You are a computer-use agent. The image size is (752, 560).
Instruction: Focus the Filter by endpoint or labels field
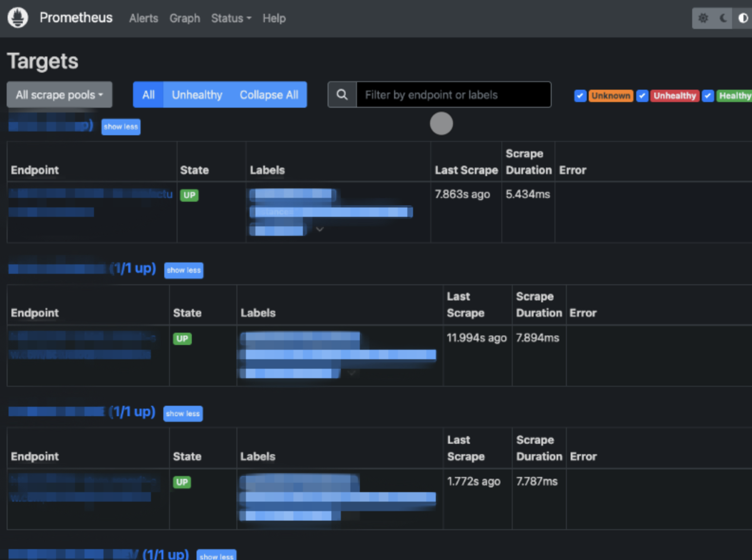pyautogui.click(x=453, y=94)
